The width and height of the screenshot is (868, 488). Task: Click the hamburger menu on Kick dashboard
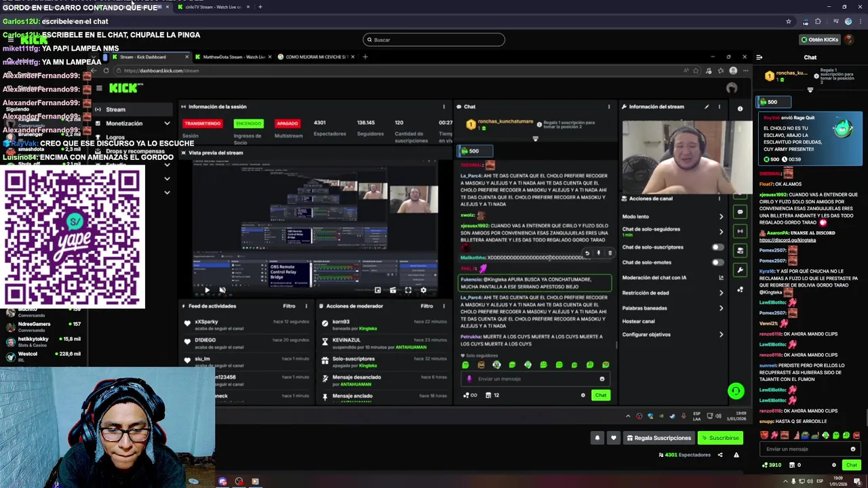tap(99, 88)
